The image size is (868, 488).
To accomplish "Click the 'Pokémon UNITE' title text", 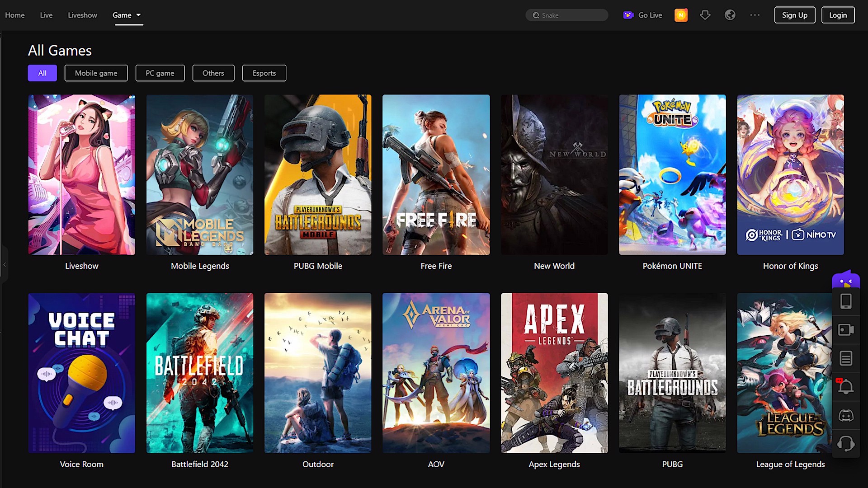I will click(672, 266).
